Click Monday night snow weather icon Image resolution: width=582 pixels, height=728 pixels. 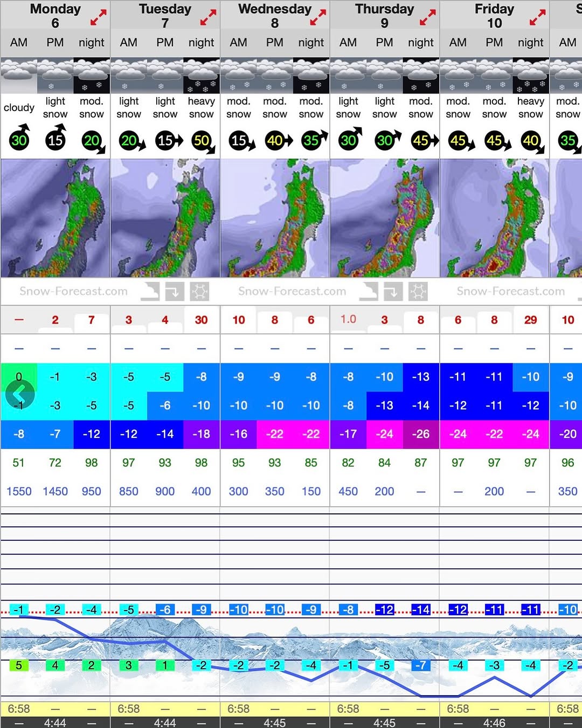point(92,75)
